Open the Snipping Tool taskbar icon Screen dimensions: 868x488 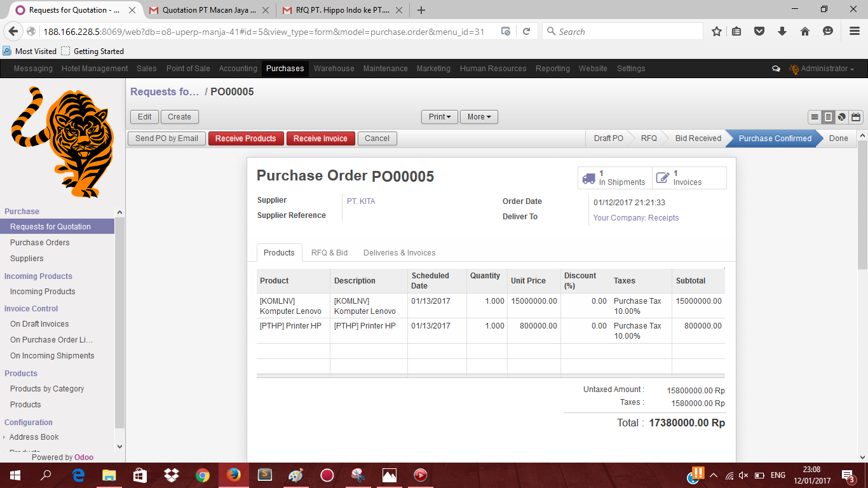point(358,475)
